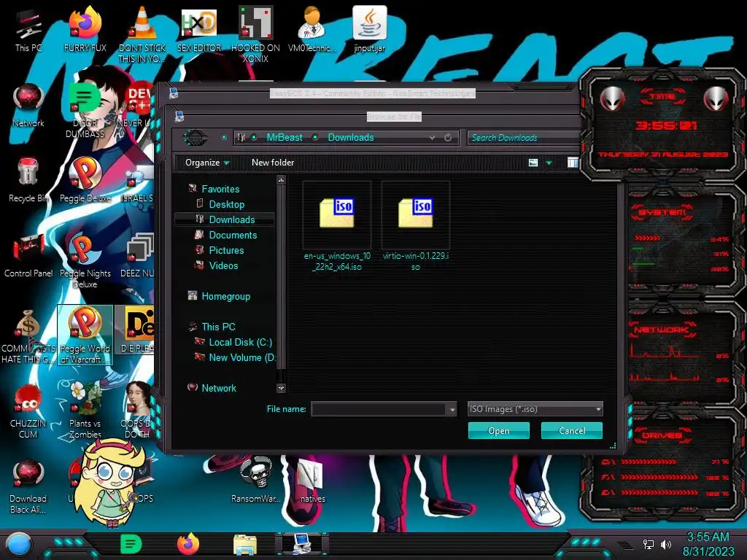This screenshot has width=747, height=560.
Task: Select Peggle World of Warcraft shortcut
Action: click(x=85, y=335)
